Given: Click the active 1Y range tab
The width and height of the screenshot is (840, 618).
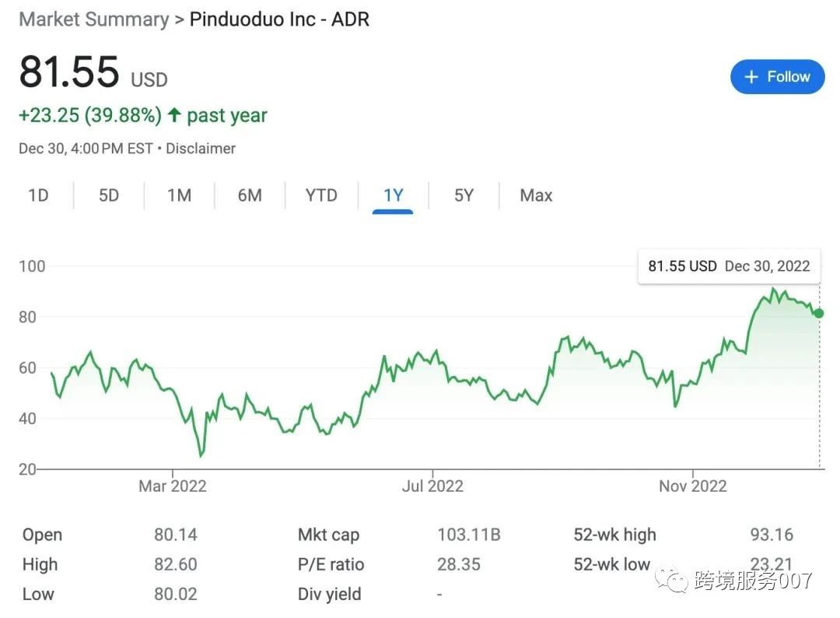Looking at the screenshot, I should click(393, 195).
